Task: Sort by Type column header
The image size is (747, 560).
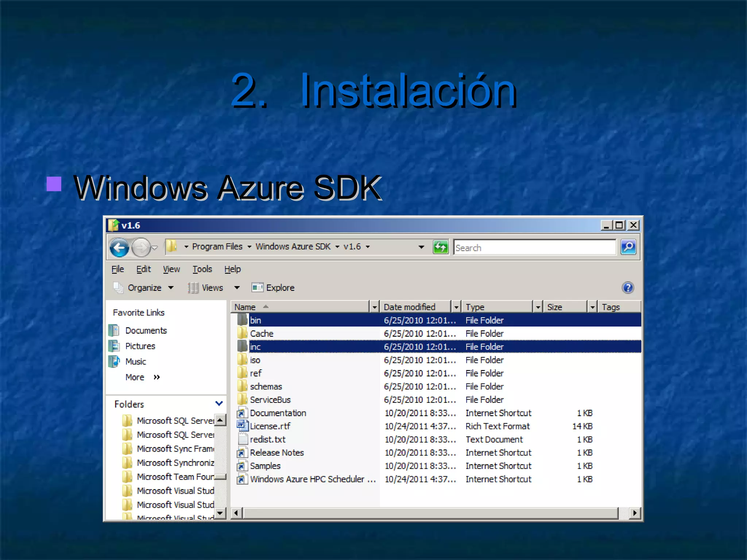Action: coord(497,307)
